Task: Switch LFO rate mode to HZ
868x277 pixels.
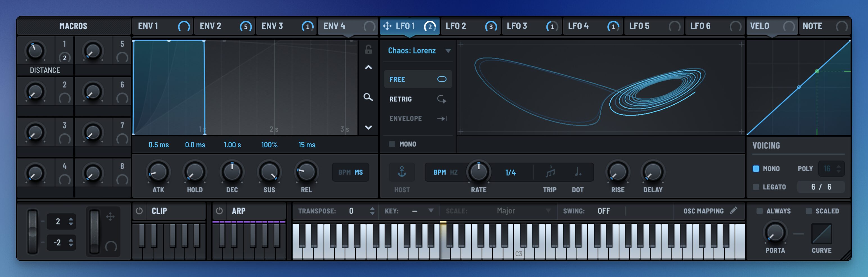Action: tap(454, 172)
